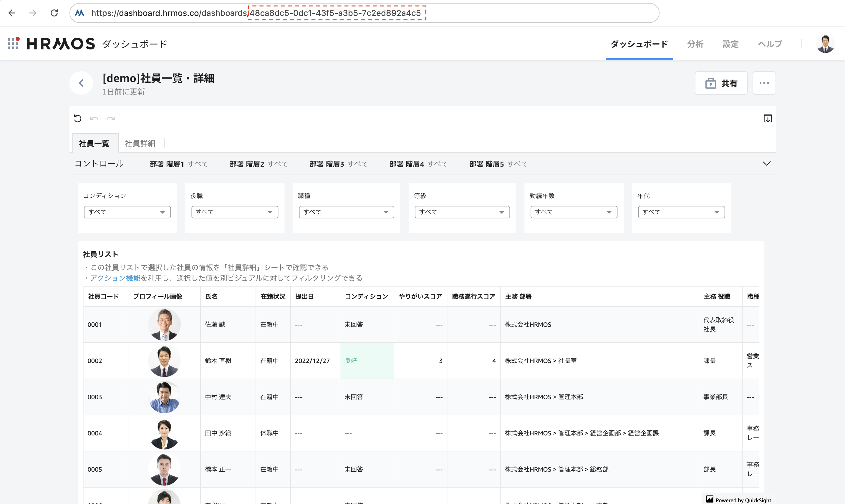Image resolution: width=845 pixels, height=504 pixels.
Task: Open the 分析 menu item
Action: pos(695,44)
